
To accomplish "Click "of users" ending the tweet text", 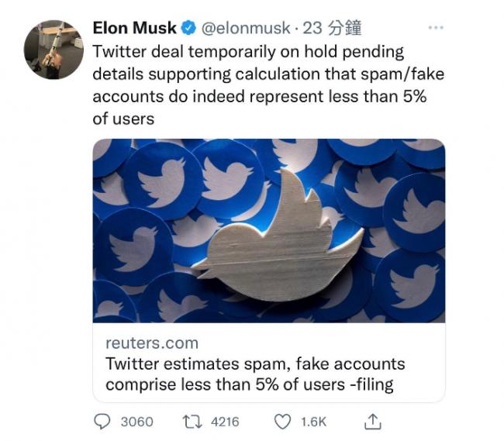I will tap(123, 119).
